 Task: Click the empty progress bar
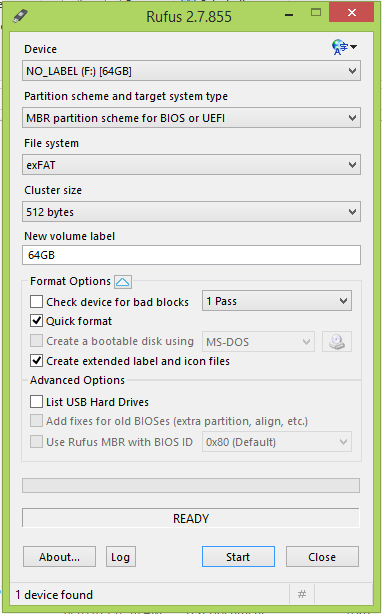point(191,486)
